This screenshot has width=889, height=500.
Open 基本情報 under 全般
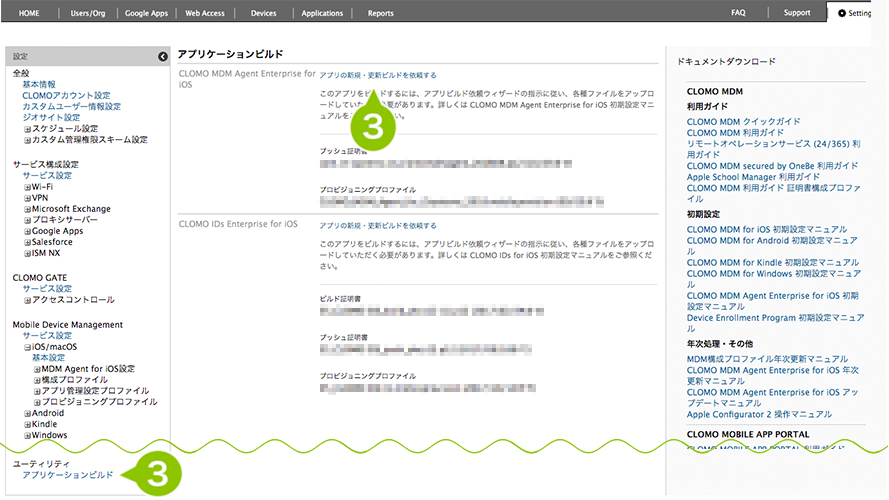[x=39, y=84]
